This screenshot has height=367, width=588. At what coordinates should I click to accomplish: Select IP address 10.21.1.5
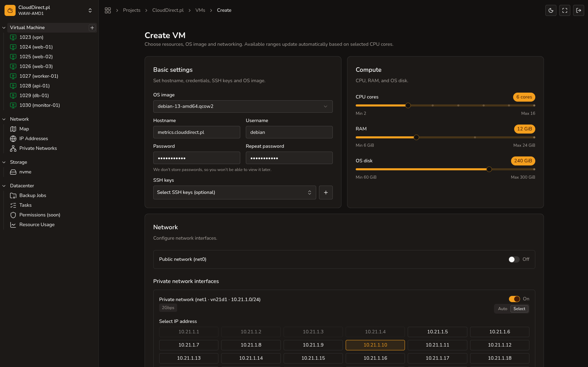438,332
